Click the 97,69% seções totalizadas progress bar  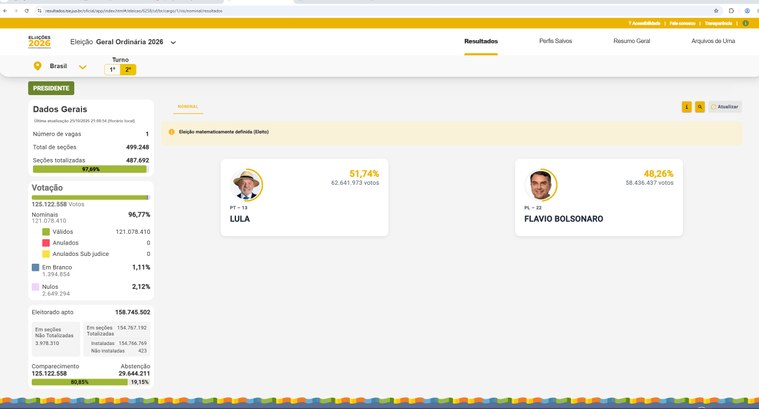91,169
